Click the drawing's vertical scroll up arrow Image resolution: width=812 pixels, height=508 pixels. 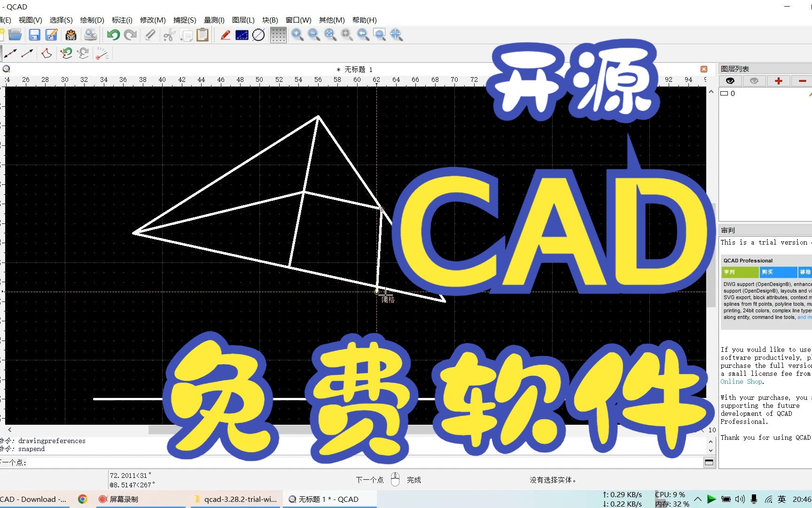(711, 92)
